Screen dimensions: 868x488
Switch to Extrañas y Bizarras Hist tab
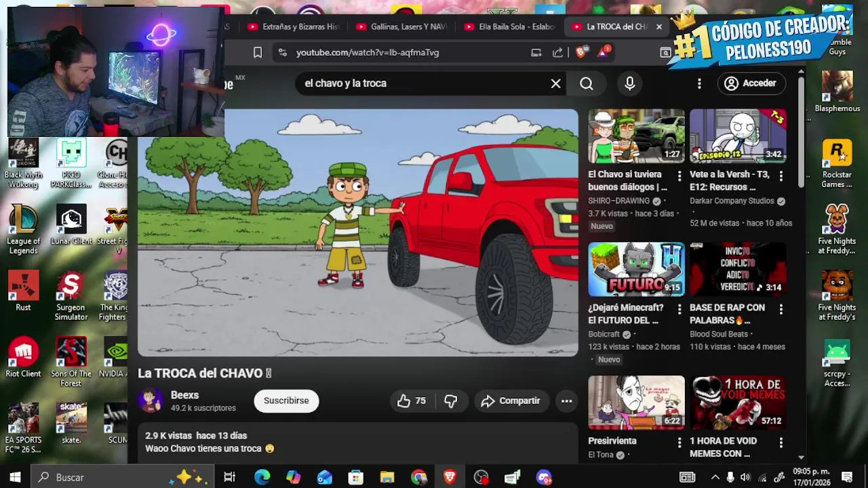(x=293, y=27)
